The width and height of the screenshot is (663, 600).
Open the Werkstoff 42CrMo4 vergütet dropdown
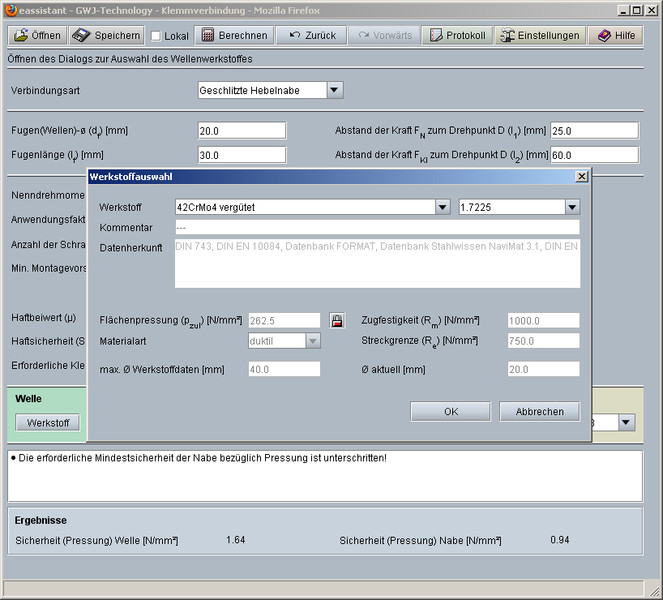[442, 207]
